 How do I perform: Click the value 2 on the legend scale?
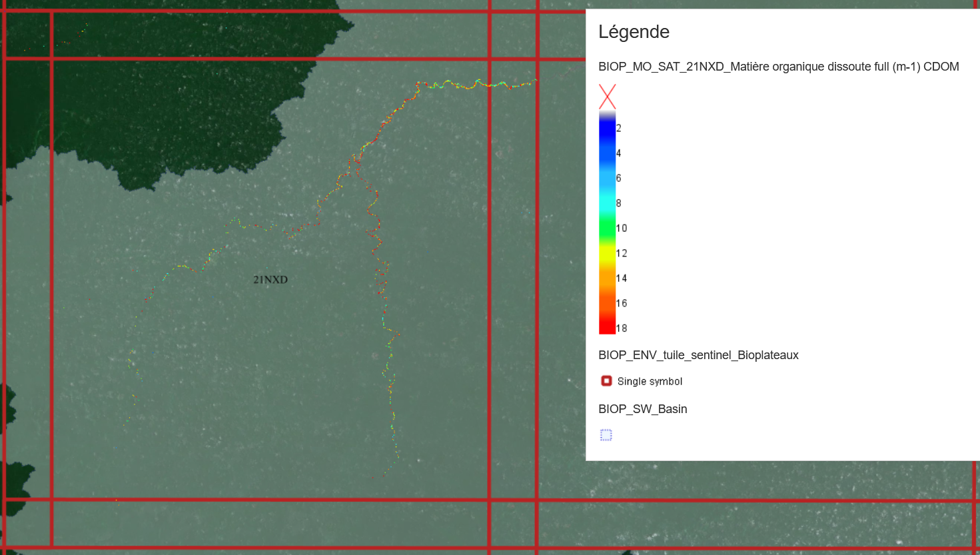[x=619, y=129]
